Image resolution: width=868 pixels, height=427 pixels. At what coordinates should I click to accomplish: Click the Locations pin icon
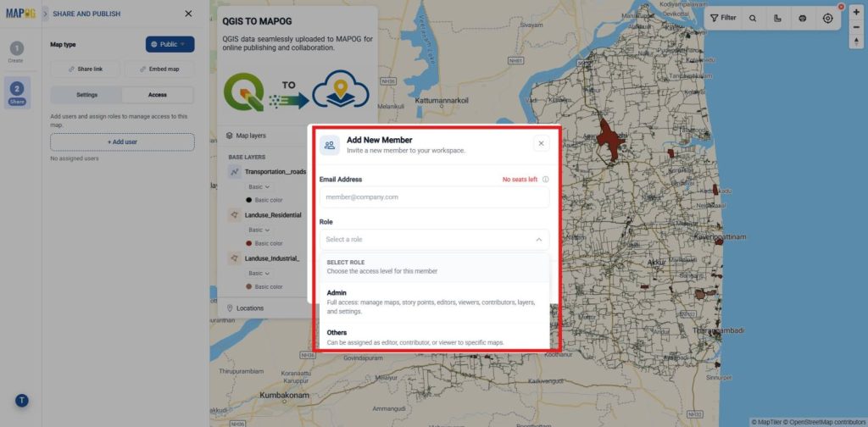tap(230, 308)
